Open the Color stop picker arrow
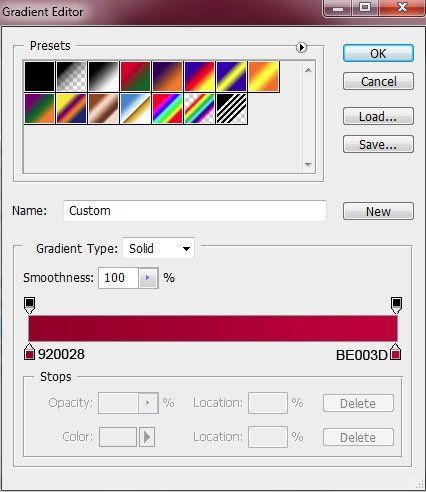Viewport: 426px width, 492px height. (147, 437)
